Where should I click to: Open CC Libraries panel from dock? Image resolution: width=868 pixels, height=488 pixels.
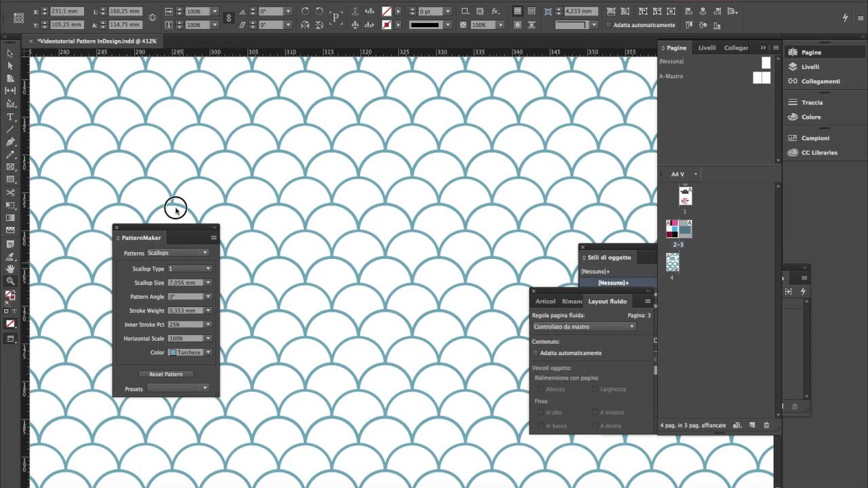[x=819, y=152]
